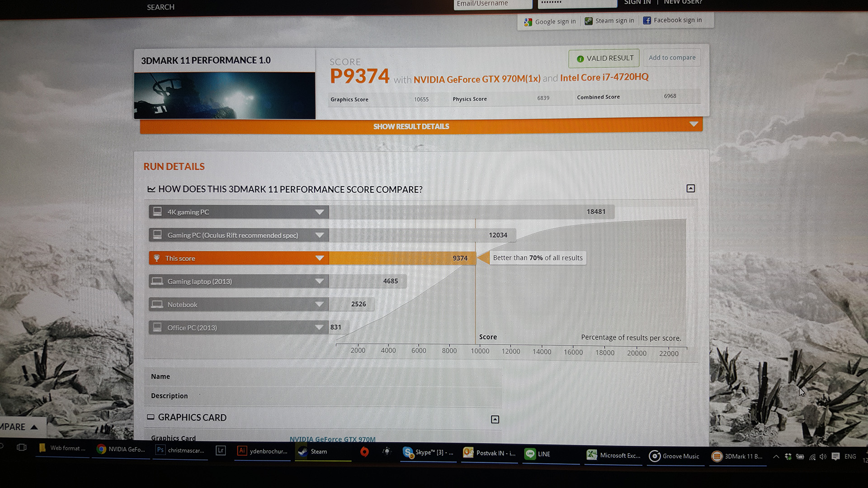Click the 4685 Gaming laptop score value

pos(390,281)
